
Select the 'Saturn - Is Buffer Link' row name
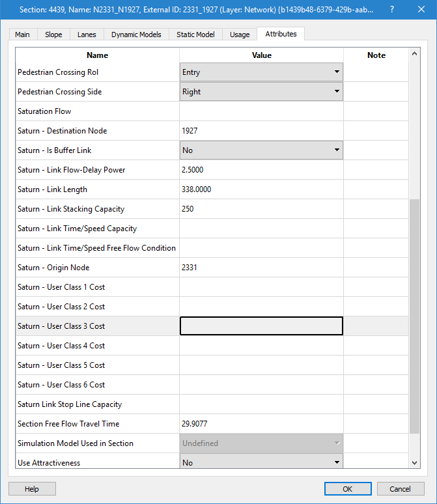coord(54,150)
